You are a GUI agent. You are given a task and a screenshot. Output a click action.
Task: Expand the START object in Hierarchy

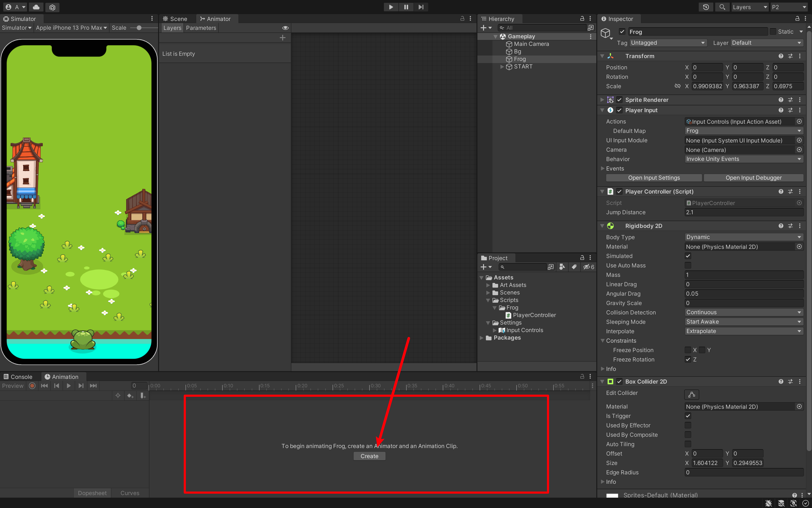pos(502,67)
